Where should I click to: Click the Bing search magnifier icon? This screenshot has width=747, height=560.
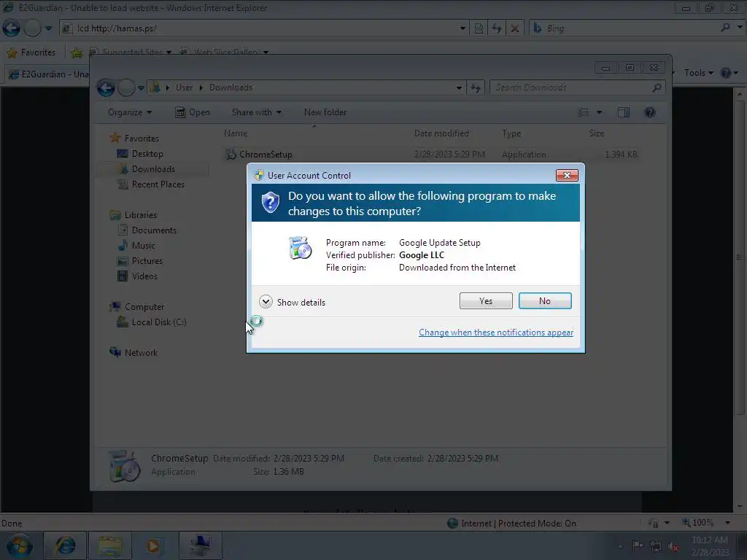tap(725, 28)
